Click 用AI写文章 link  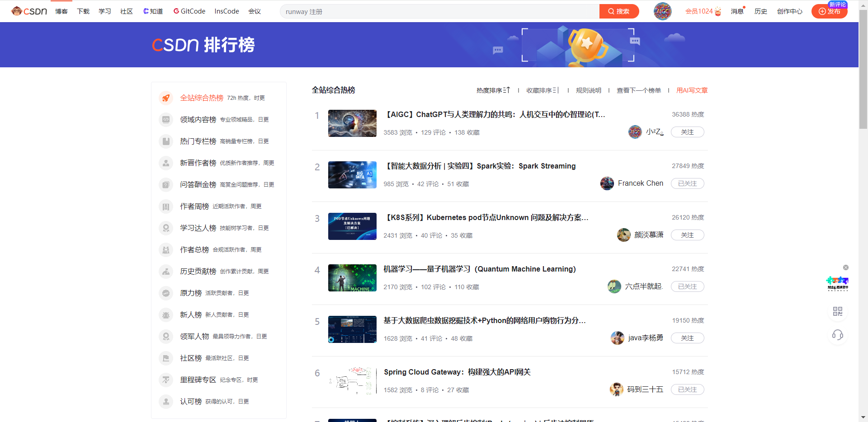pyautogui.click(x=692, y=90)
